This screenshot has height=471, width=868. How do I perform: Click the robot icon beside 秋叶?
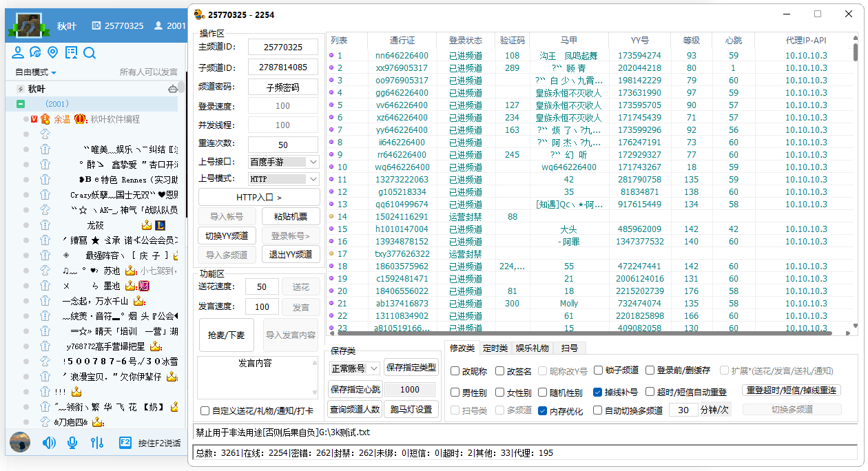(x=173, y=89)
